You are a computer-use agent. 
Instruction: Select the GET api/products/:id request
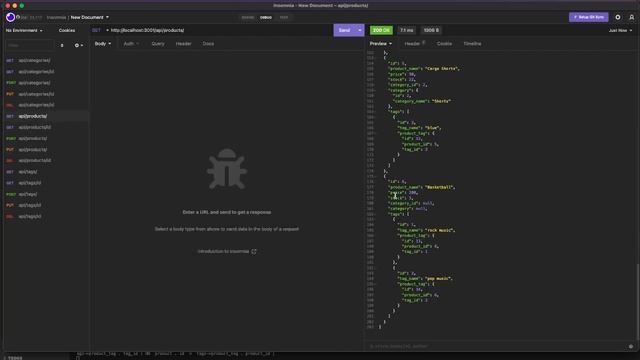coord(46,127)
